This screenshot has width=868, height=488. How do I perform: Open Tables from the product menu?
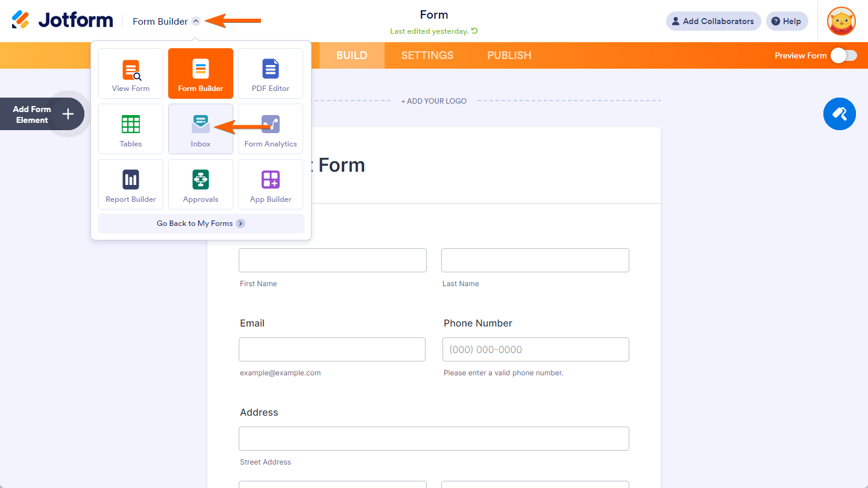pyautogui.click(x=130, y=128)
